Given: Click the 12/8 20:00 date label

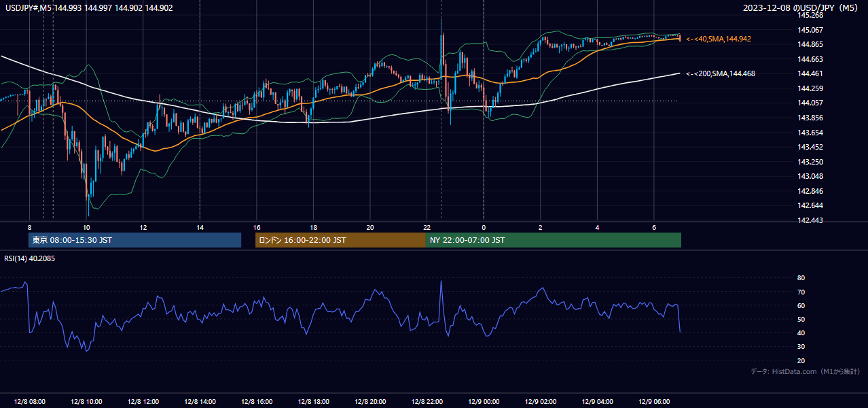Looking at the screenshot, I should click(370, 402).
